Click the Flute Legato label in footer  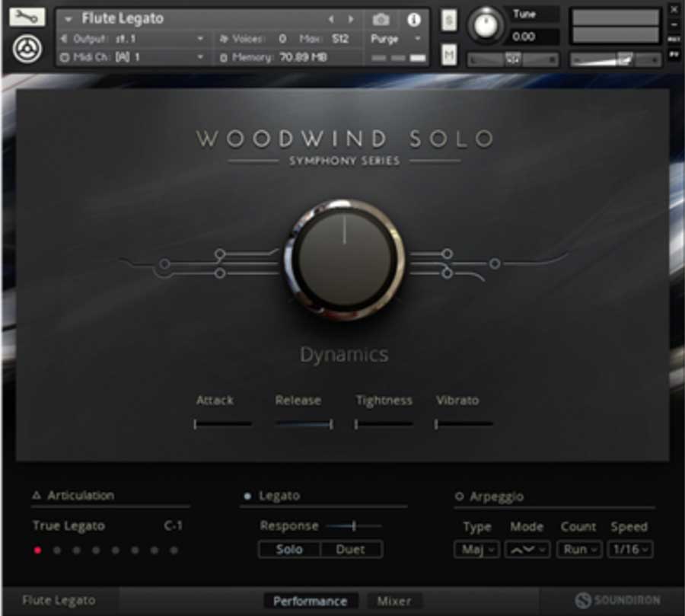59,600
